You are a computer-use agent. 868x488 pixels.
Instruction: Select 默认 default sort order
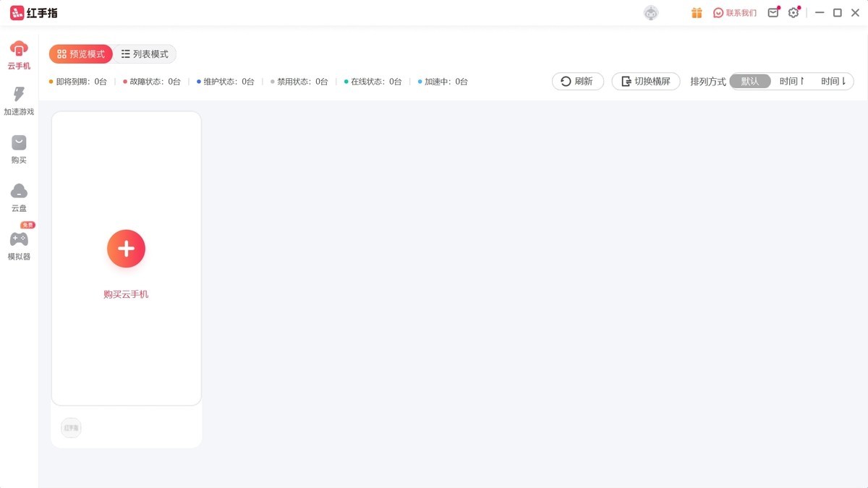(750, 81)
